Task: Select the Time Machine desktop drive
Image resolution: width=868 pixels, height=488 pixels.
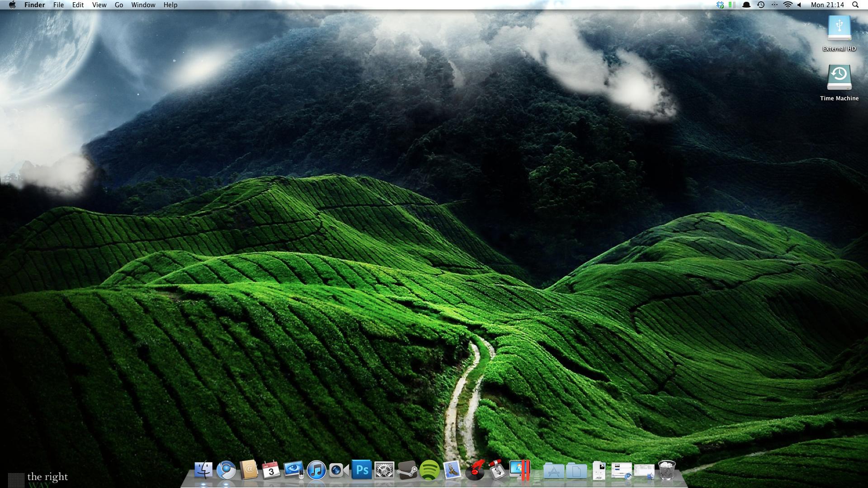Action: (x=839, y=78)
